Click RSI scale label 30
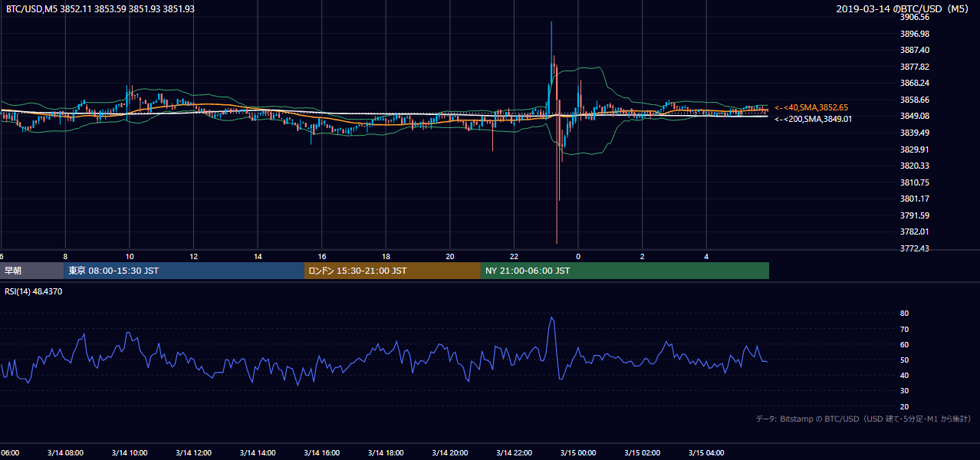 [x=905, y=390]
